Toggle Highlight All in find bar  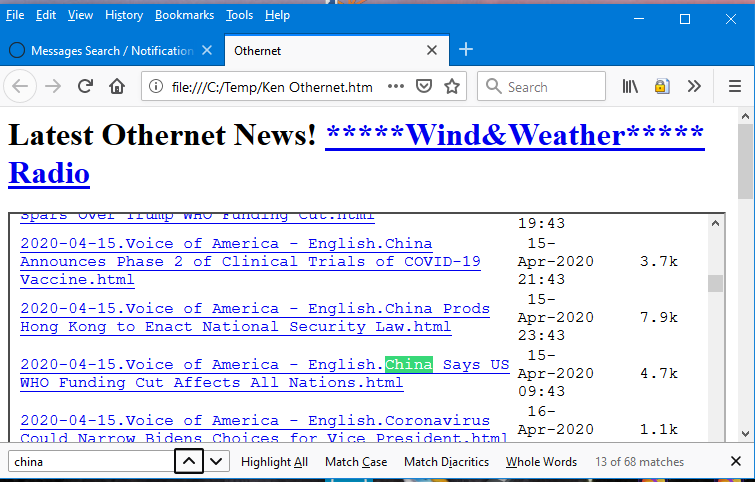tap(274, 462)
